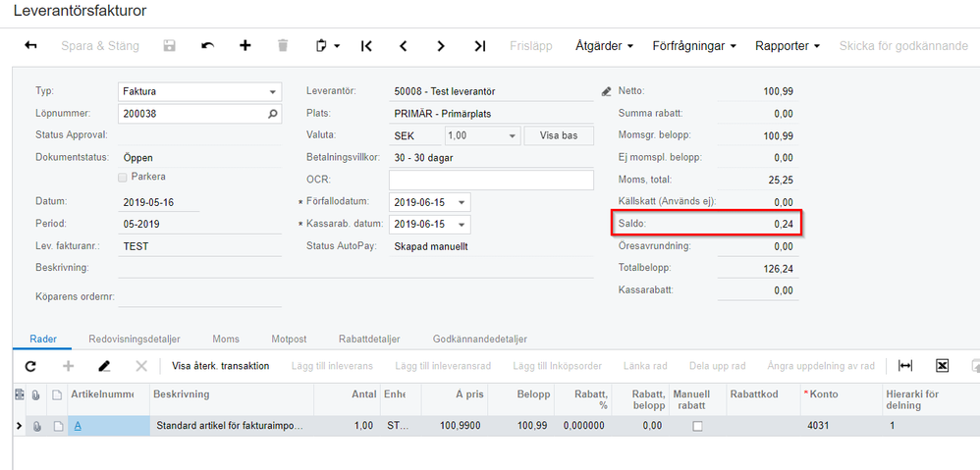This screenshot has height=470, width=980.
Task: Add a row with grid plus icon
Action: (x=68, y=366)
